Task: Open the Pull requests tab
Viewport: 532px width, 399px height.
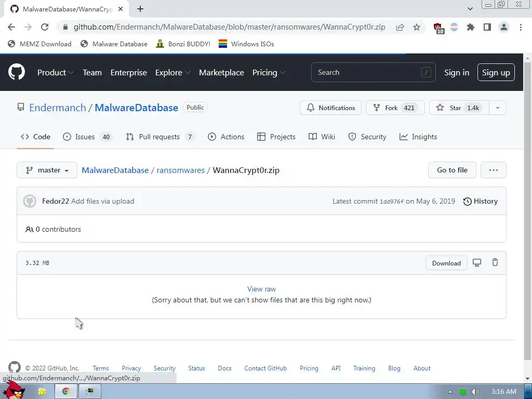Action: pyautogui.click(x=160, y=137)
